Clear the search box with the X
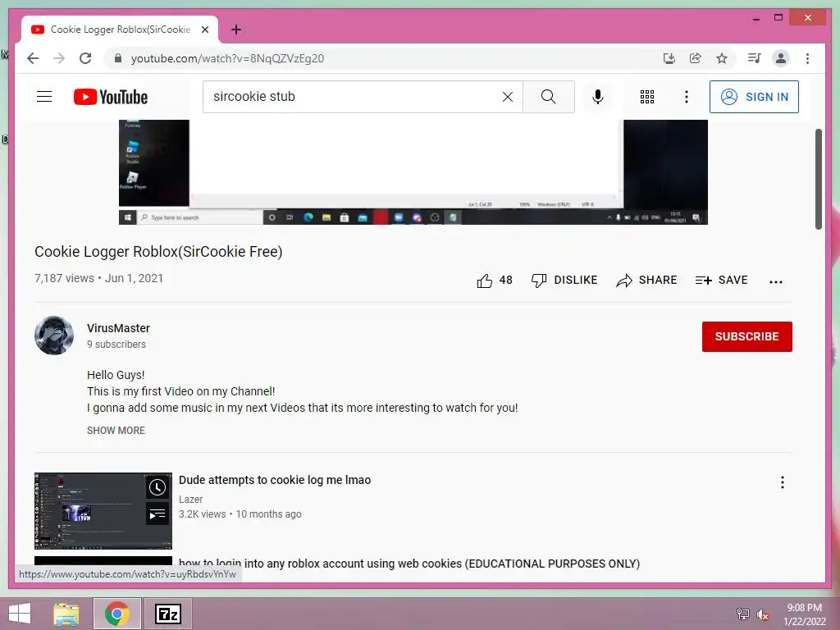The width and height of the screenshot is (840, 630). pyautogui.click(x=507, y=97)
